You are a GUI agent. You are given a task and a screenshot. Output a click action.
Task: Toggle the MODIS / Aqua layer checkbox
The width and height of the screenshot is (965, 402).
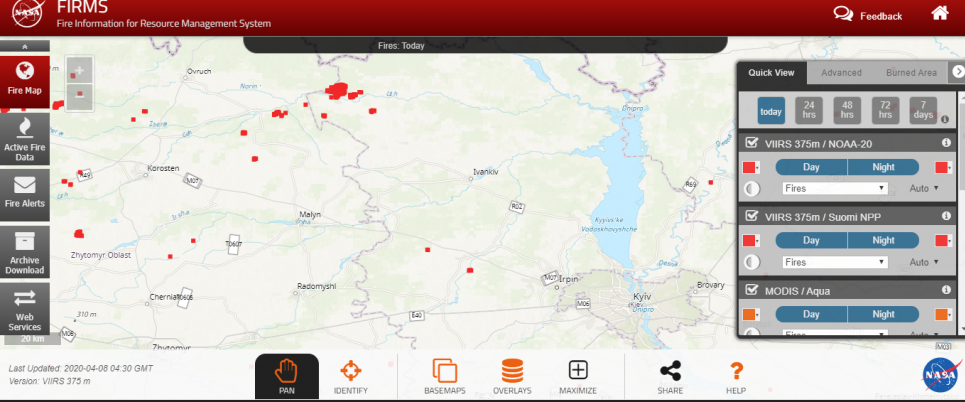coord(752,290)
